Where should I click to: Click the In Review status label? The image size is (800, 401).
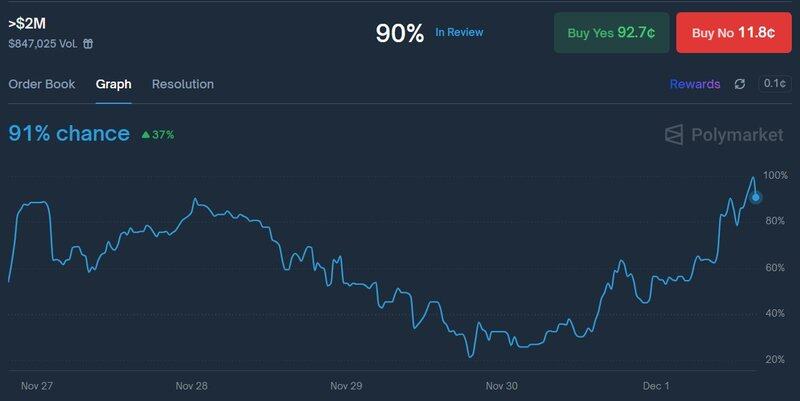click(x=459, y=32)
